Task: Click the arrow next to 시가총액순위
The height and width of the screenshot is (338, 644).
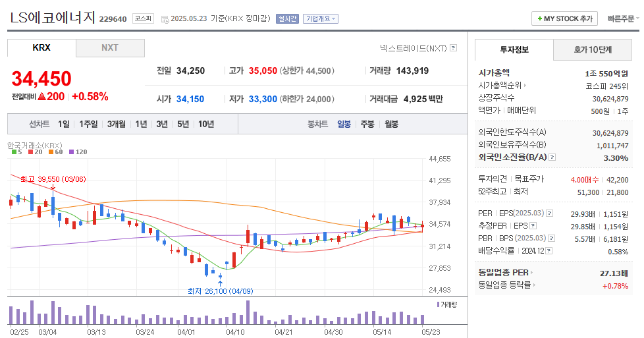Action: click(x=525, y=86)
